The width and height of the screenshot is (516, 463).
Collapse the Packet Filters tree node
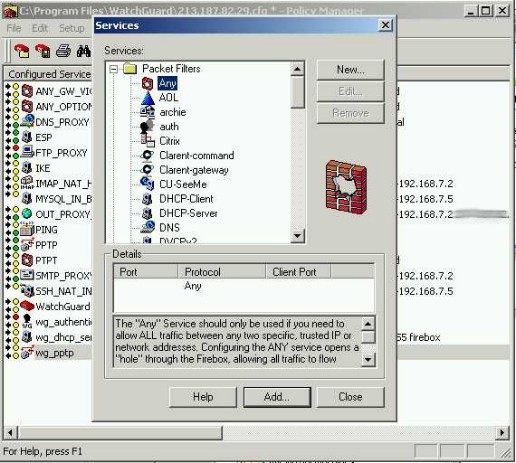coord(114,69)
